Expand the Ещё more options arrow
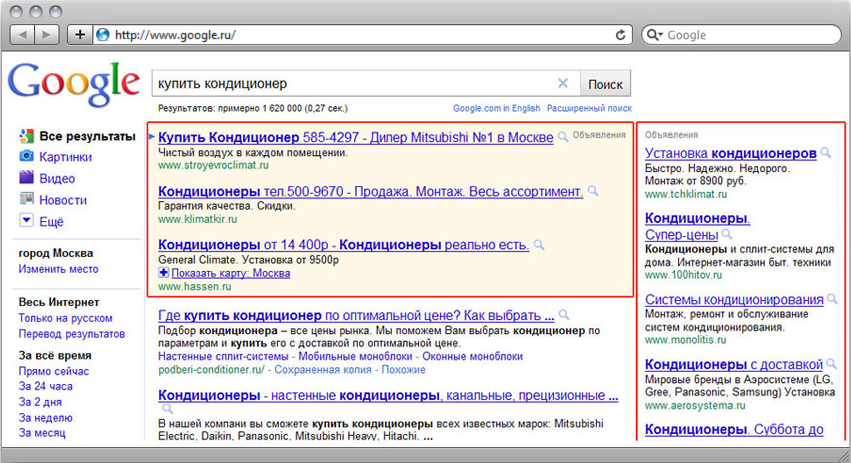Screen dimensions: 851x463 tap(27, 221)
